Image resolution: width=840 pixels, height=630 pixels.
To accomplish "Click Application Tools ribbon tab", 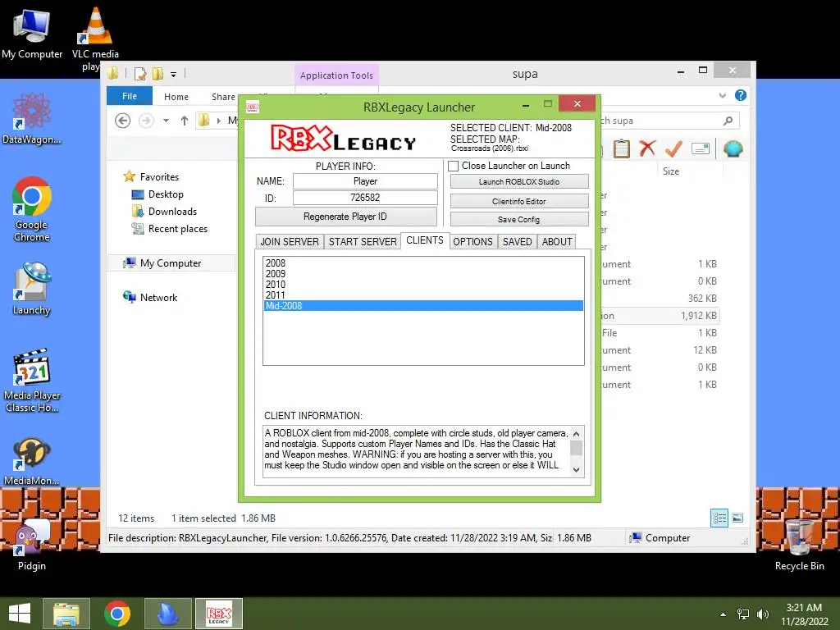I will coord(336,75).
